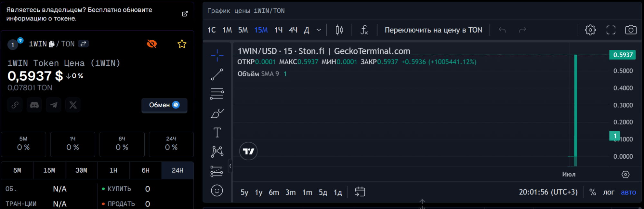
Task: Toggle percent scale mode
Action: (592, 192)
